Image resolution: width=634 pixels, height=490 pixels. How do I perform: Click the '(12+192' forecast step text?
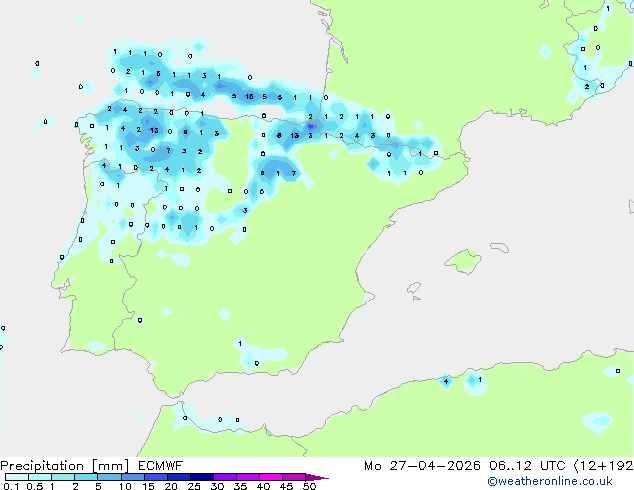603,466
